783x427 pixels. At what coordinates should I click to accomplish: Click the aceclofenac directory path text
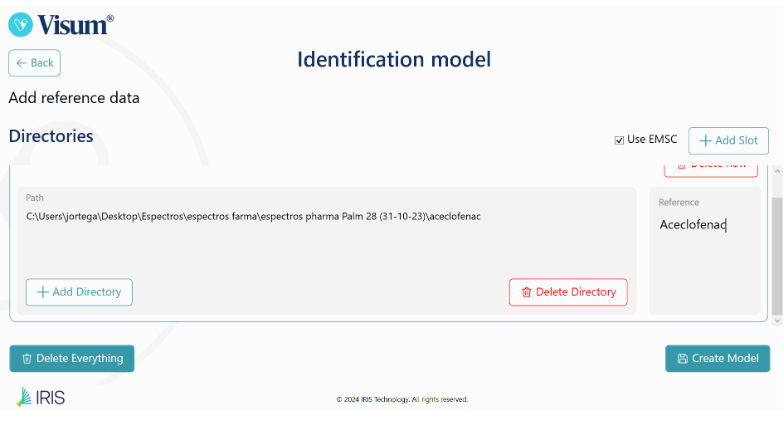pos(253,216)
